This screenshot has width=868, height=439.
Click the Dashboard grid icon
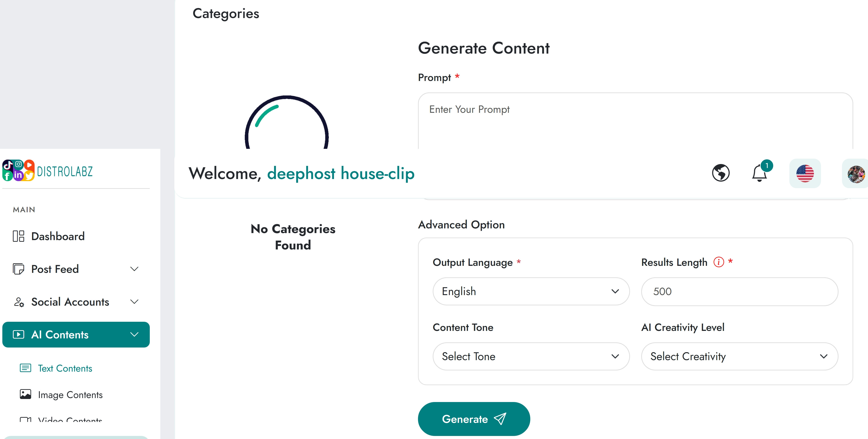18,236
